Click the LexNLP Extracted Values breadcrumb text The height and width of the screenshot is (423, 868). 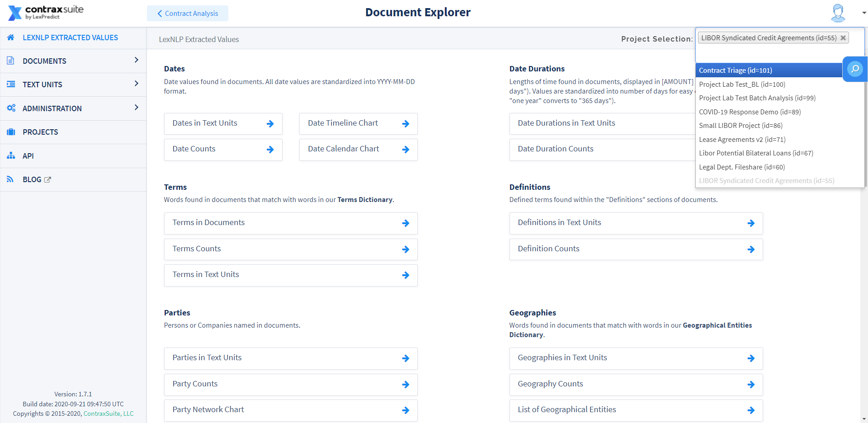point(199,39)
